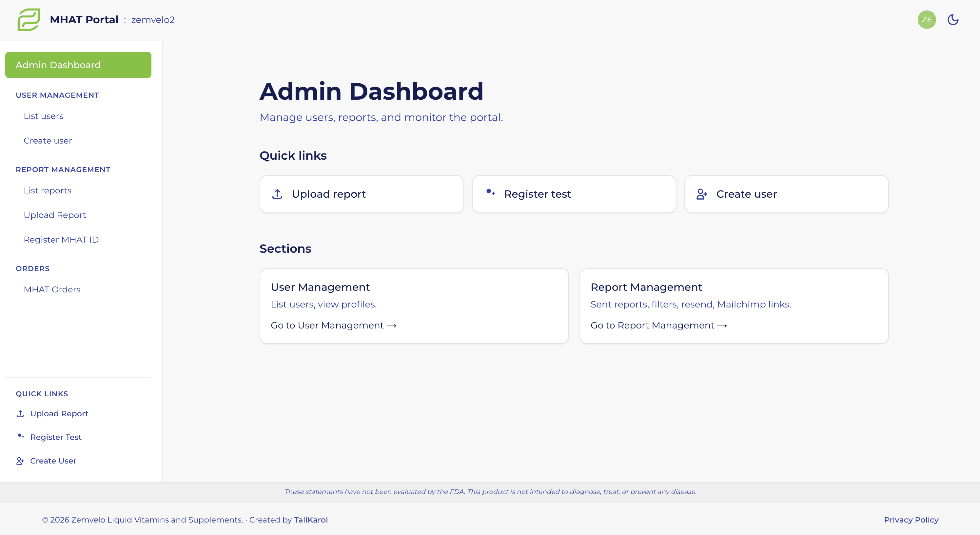The height and width of the screenshot is (535, 980).
Task: Click MHAT Orders under Orders
Action: 52,289
